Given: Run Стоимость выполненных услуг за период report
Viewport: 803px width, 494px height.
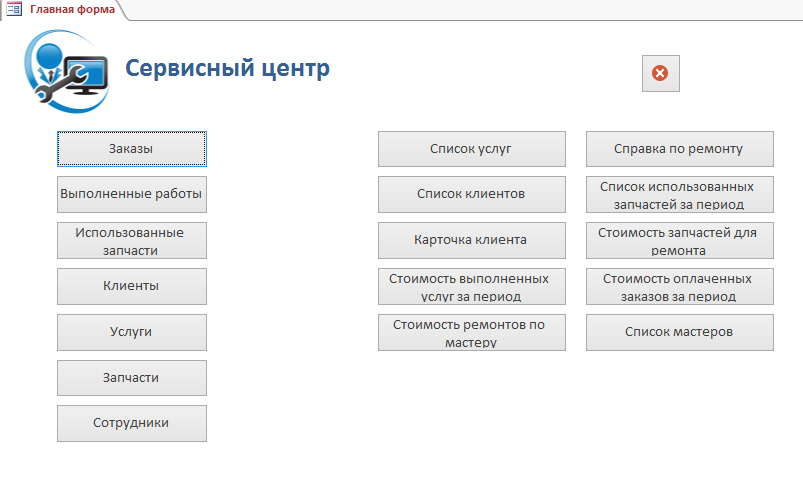Looking at the screenshot, I should 471,287.
